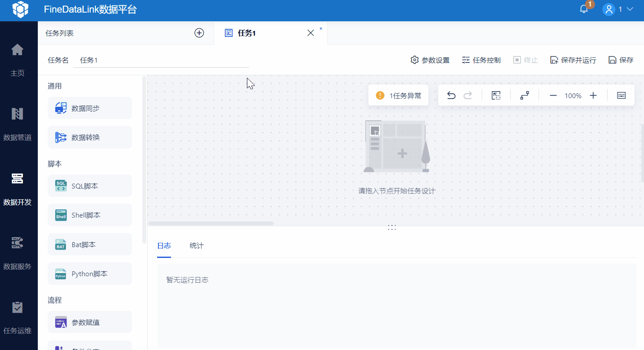This screenshot has width=644, height=350.
Task: Select the SQL脚本 node
Action: [90, 186]
